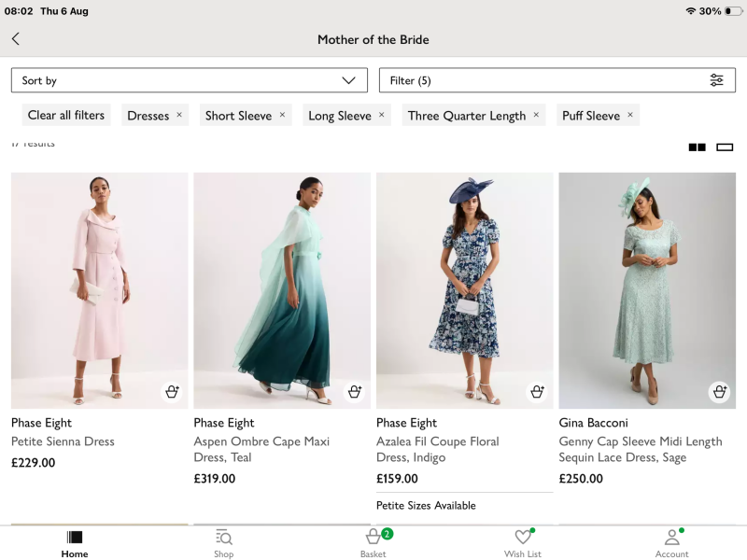Add Genny Cap Sleeve Lace Dress to basket
Screen dimensions: 747x560
pos(719,391)
